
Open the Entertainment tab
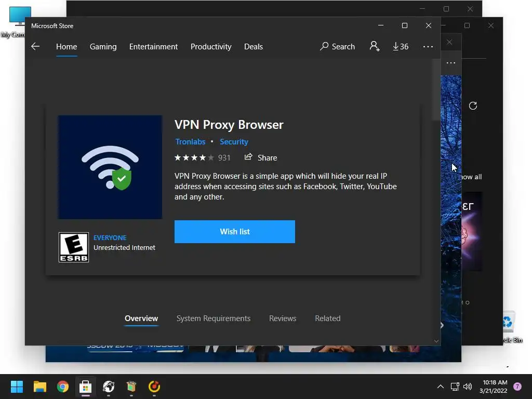[153, 46]
